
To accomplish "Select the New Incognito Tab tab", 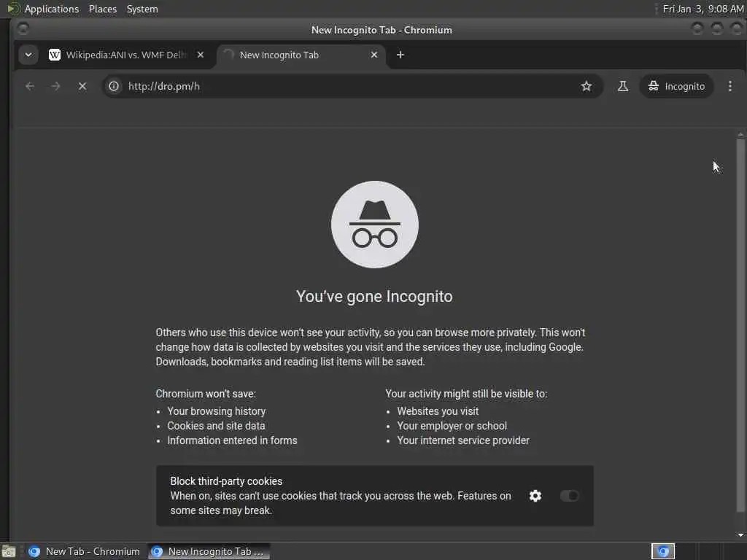I will 301,55.
